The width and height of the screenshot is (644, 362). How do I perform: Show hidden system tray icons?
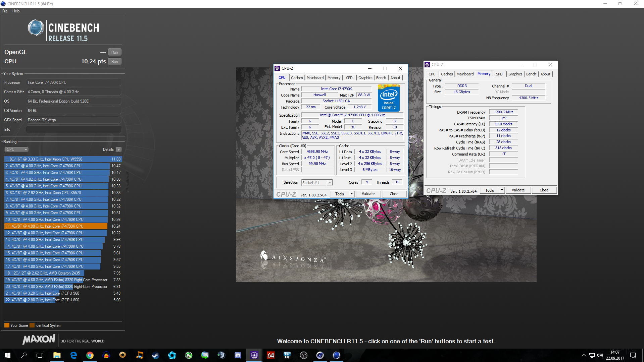[584, 355]
